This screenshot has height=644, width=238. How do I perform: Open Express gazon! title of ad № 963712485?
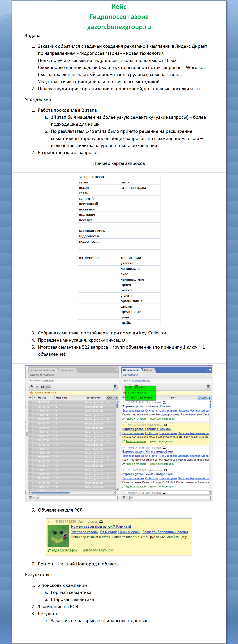point(148,452)
